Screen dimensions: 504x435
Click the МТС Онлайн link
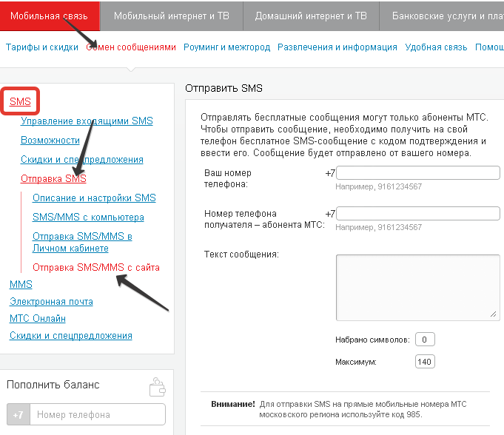(38, 319)
